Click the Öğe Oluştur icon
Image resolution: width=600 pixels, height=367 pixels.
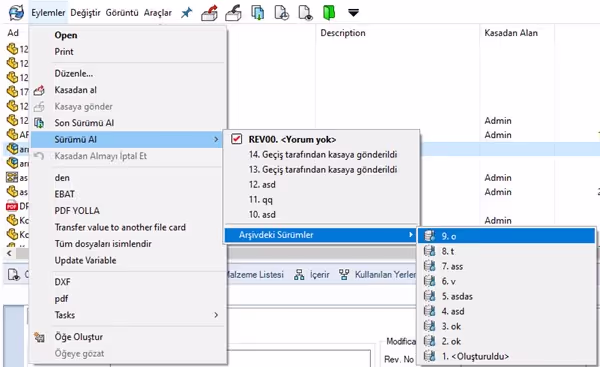click(39, 337)
